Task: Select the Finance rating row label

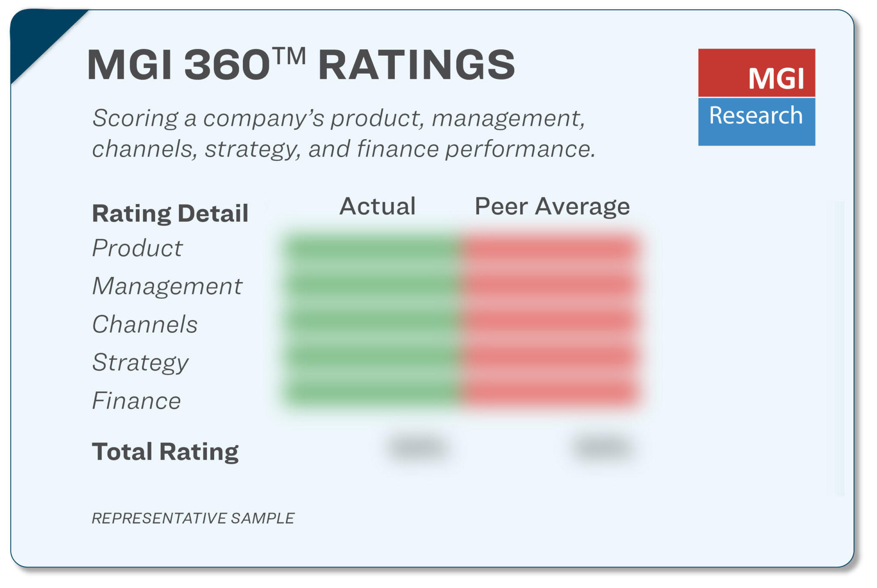Action: pos(136,401)
